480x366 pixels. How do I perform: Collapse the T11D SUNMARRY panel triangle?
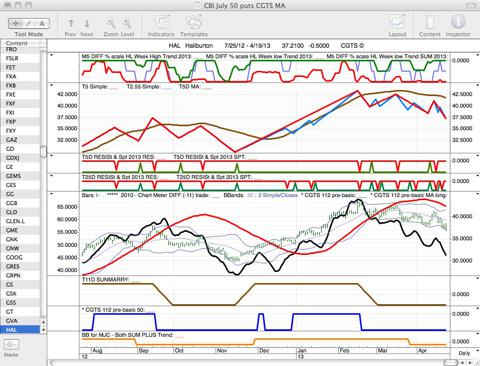click(477, 278)
